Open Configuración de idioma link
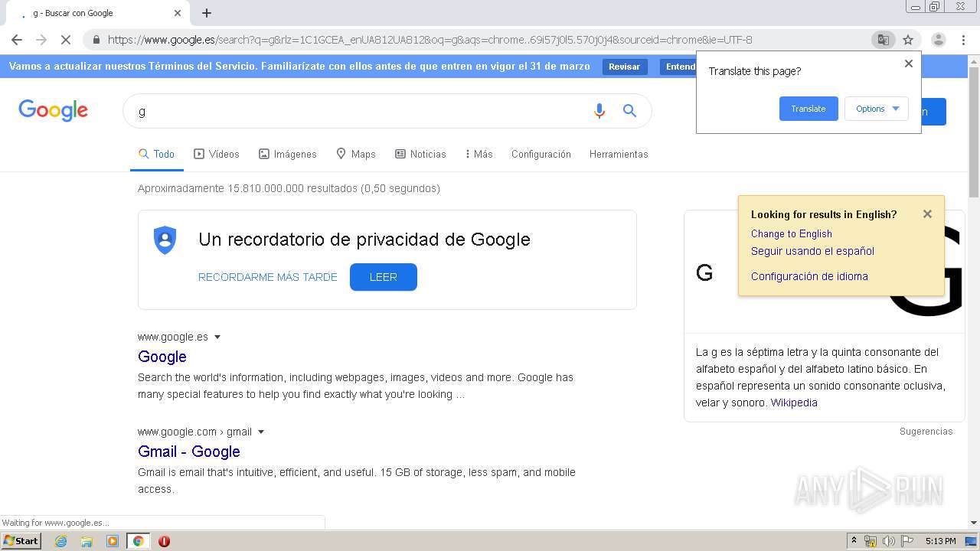The image size is (980, 551). [809, 276]
